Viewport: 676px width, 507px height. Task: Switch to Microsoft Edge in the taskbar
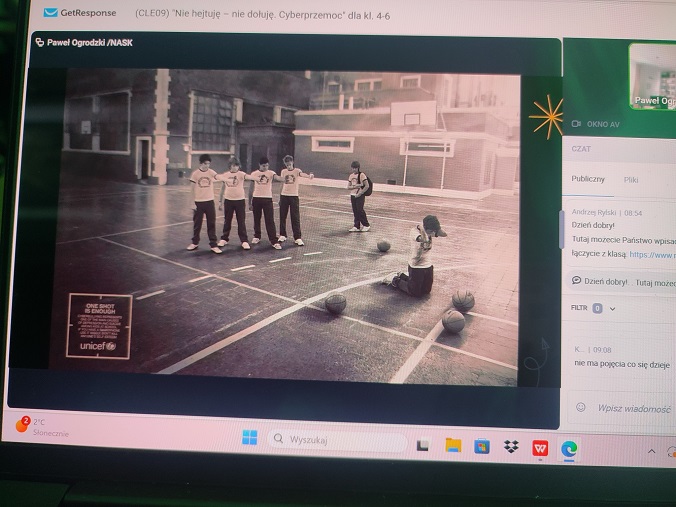pos(568,448)
